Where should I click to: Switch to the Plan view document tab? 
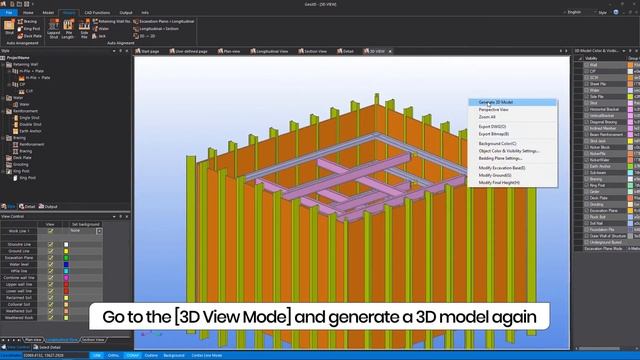point(229,51)
